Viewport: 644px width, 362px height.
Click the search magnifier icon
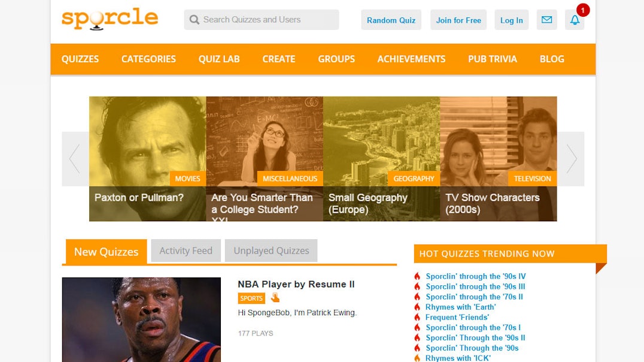pyautogui.click(x=195, y=20)
